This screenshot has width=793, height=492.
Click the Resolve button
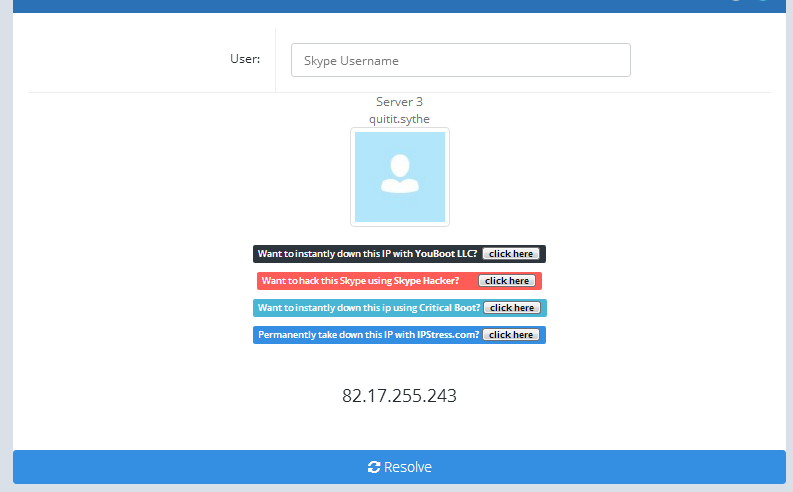[399, 467]
